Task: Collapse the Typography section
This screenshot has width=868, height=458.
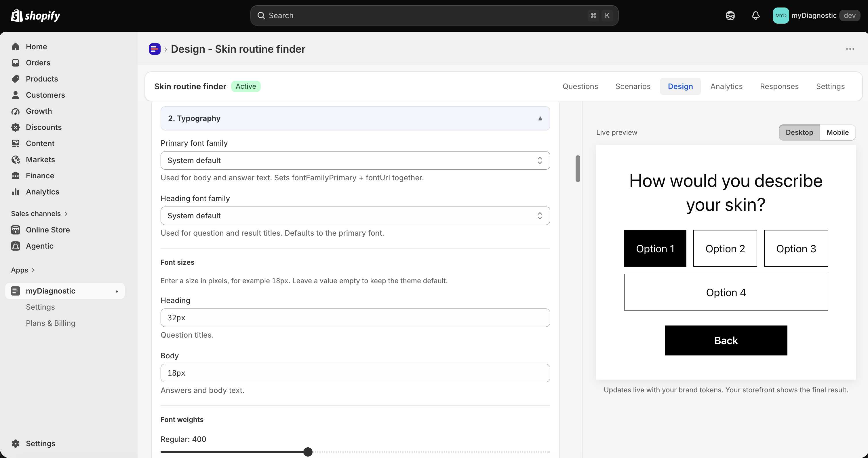Action: 355,118
